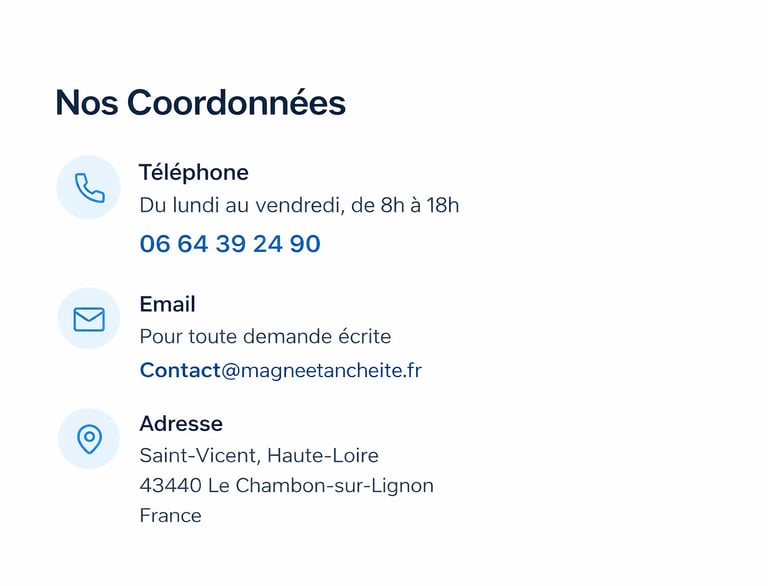The width and height of the screenshot is (768, 586).
Task: Click the "Nos Coordonnées" heading
Action: pyautogui.click(x=200, y=102)
